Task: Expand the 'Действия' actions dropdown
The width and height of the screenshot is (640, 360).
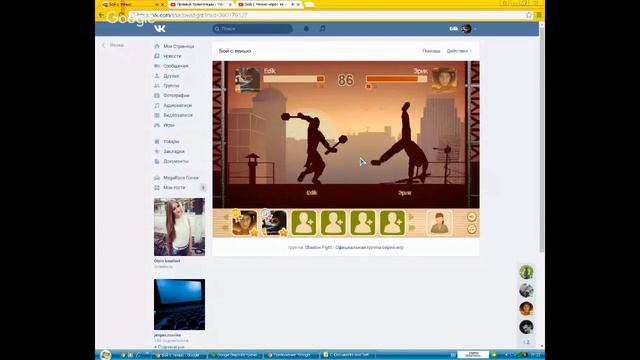Action: tap(459, 51)
